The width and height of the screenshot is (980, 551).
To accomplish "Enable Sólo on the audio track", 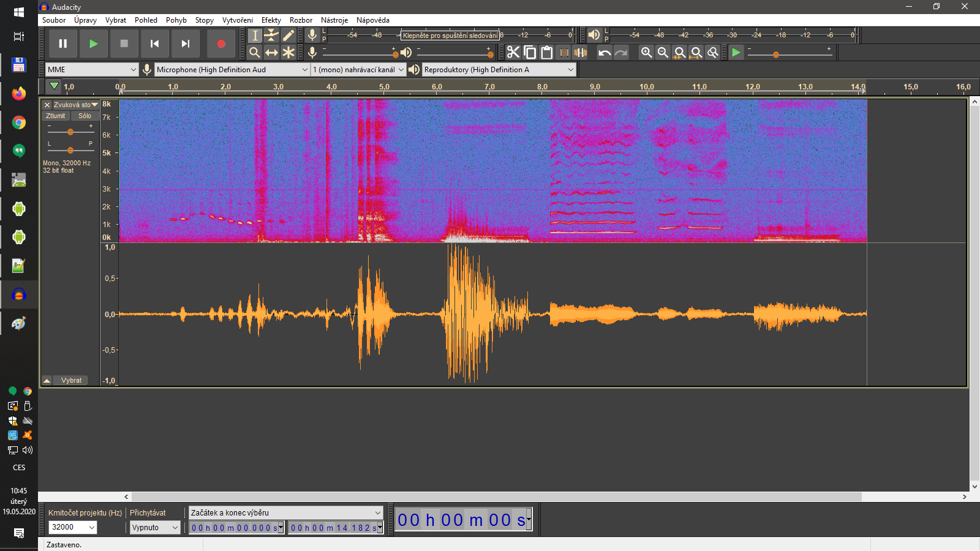I will (85, 115).
